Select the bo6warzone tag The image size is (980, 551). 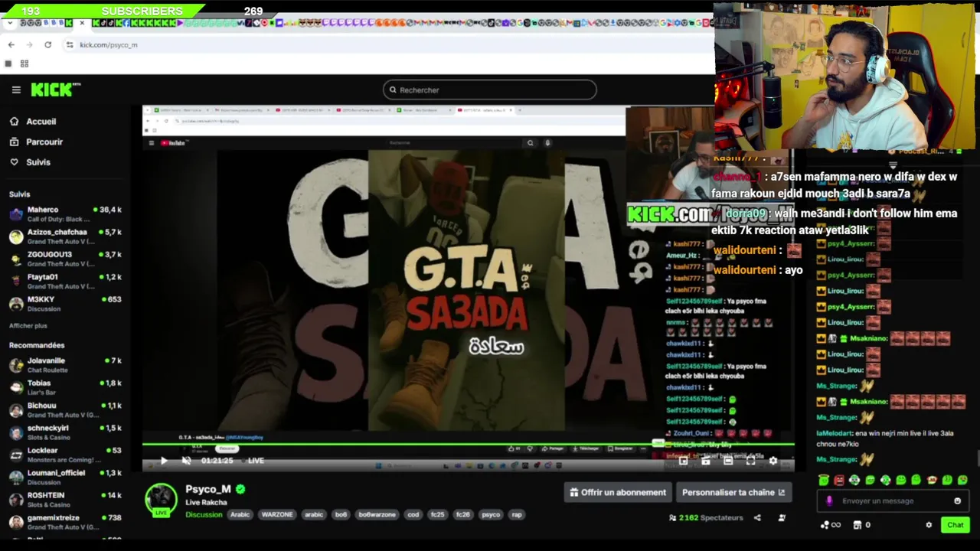(x=377, y=514)
